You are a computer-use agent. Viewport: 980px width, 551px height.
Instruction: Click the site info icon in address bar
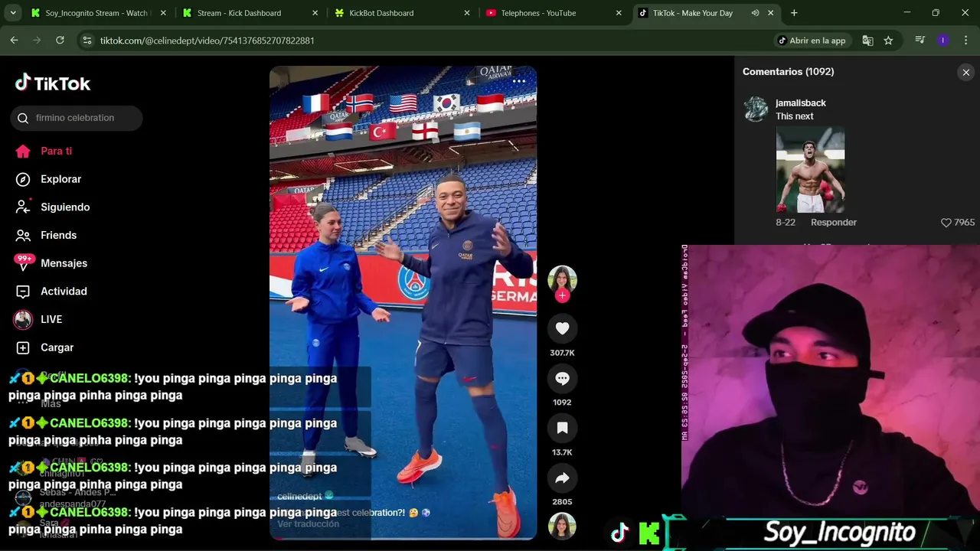point(87,41)
